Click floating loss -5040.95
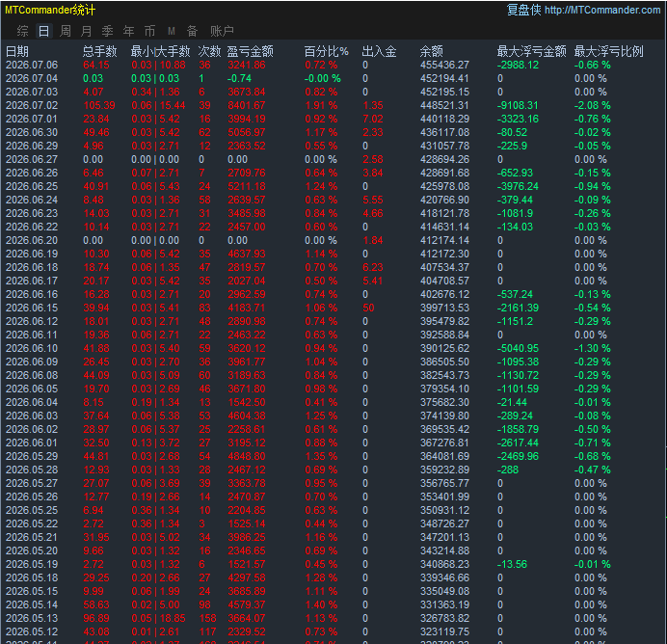Screen dimensions: 667x644 coord(518,348)
